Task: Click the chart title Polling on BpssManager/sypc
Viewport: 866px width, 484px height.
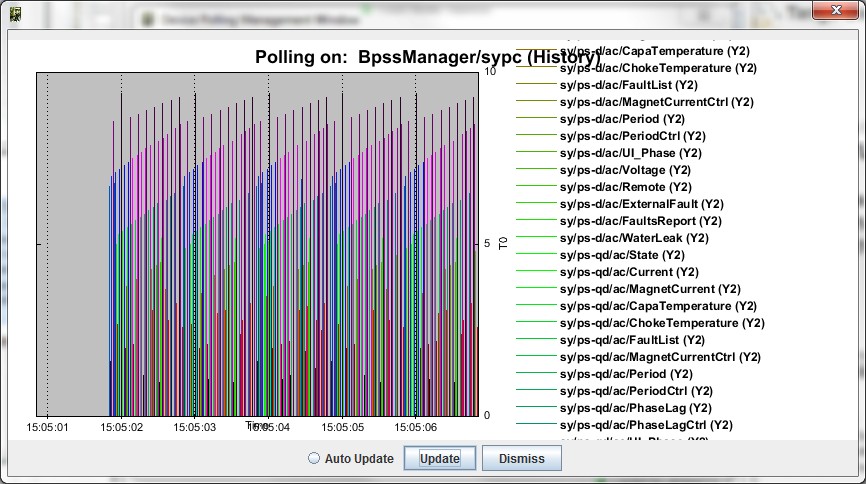Action: tap(427, 57)
